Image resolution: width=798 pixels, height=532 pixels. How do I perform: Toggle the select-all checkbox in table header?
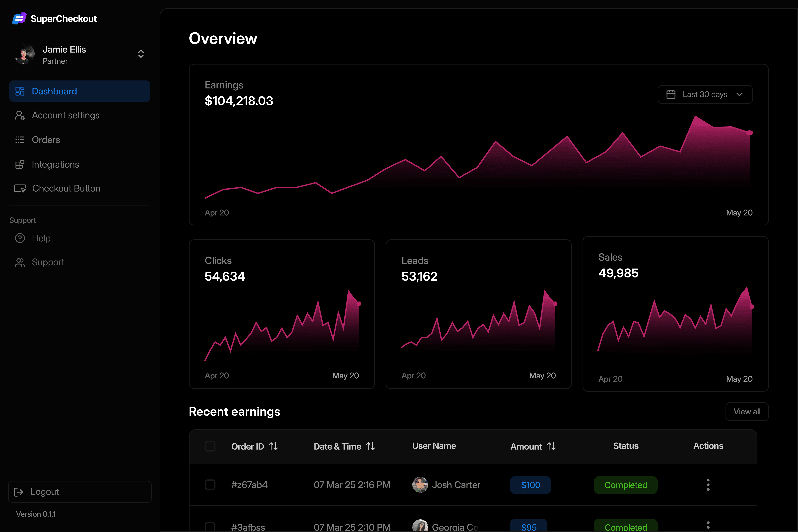click(210, 446)
